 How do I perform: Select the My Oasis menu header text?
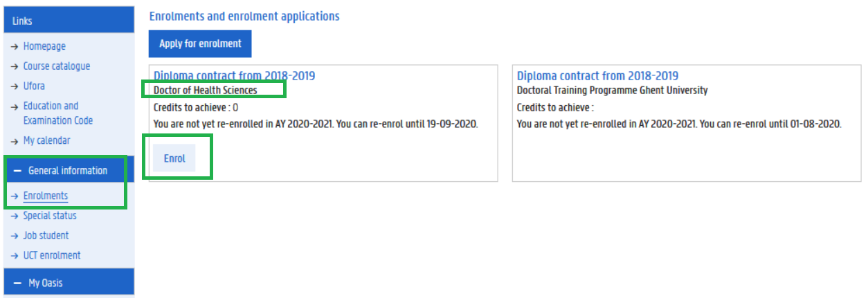46,283
